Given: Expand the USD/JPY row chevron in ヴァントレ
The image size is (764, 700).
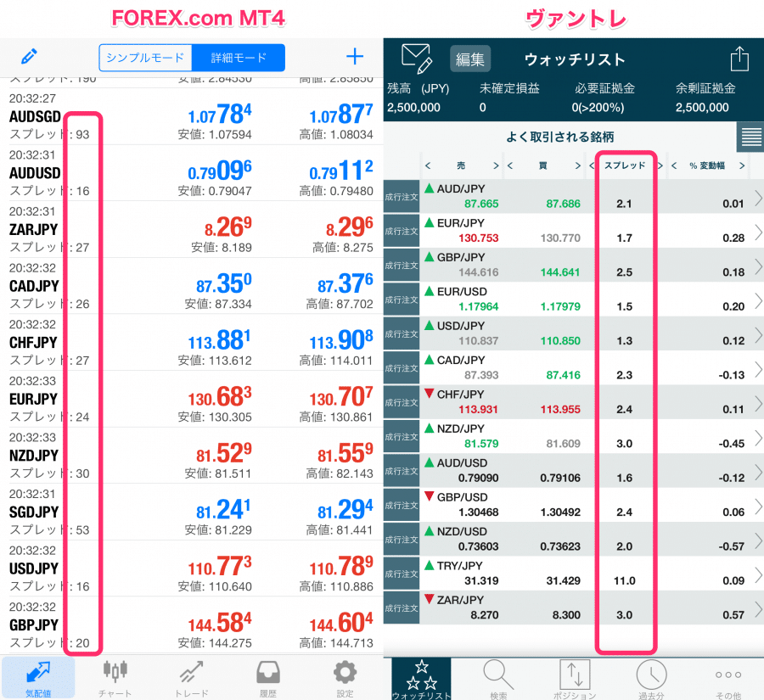Looking at the screenshot, I should click(x=758, y=334).
